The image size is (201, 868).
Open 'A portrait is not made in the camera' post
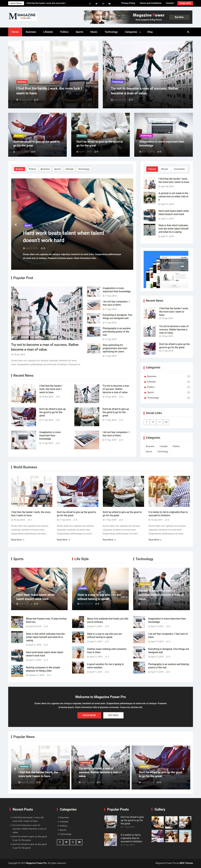173,196
